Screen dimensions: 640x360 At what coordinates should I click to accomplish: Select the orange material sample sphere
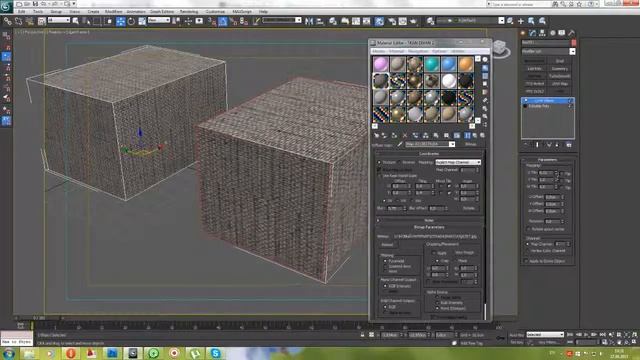(466, 64)
